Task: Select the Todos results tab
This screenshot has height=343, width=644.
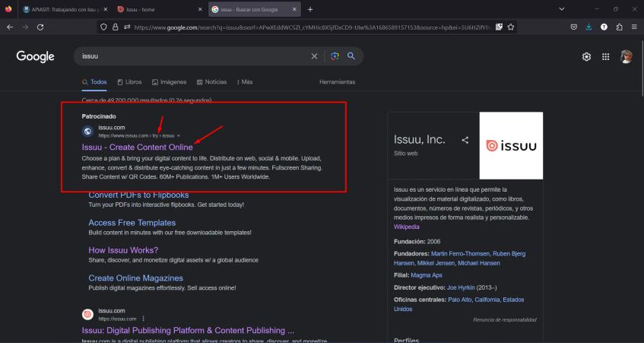Action: coord(94,81)
